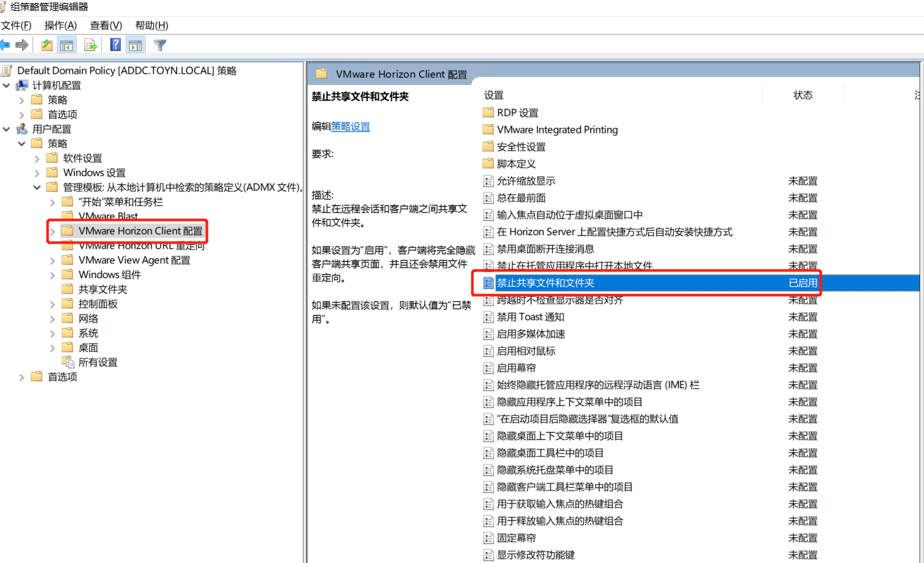Sort by the 状态 column header
Screen dimensions: 924x563
tap(803, 95)
